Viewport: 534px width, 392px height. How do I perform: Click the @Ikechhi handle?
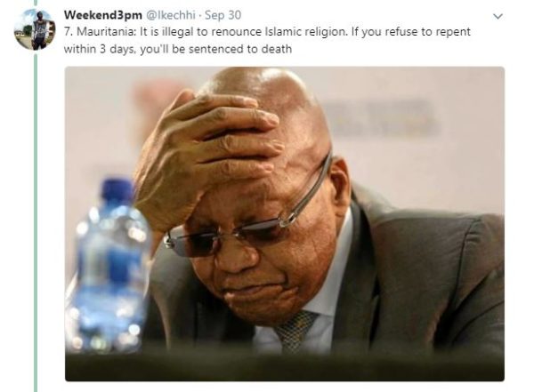(x=171, y=15)
